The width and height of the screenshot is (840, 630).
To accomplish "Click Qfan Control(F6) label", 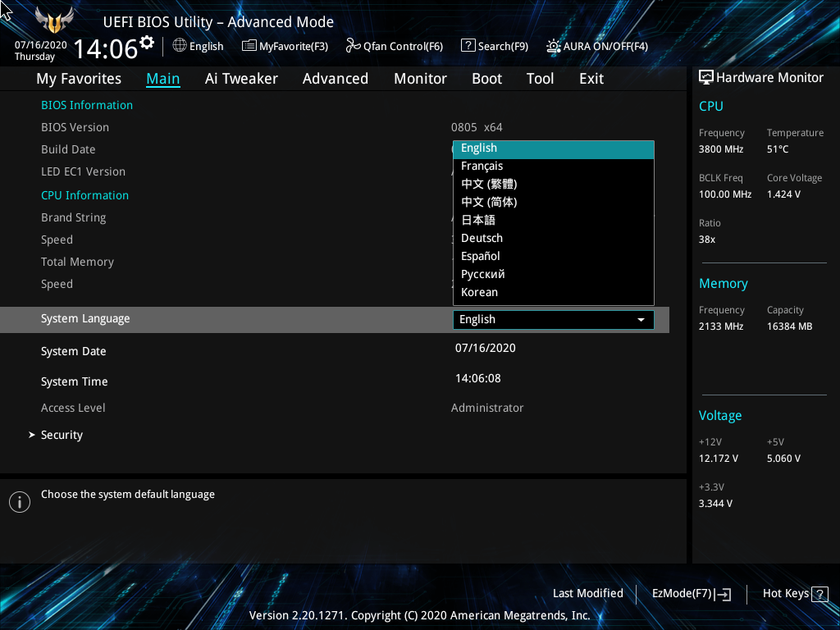I will tap(403, 47).
